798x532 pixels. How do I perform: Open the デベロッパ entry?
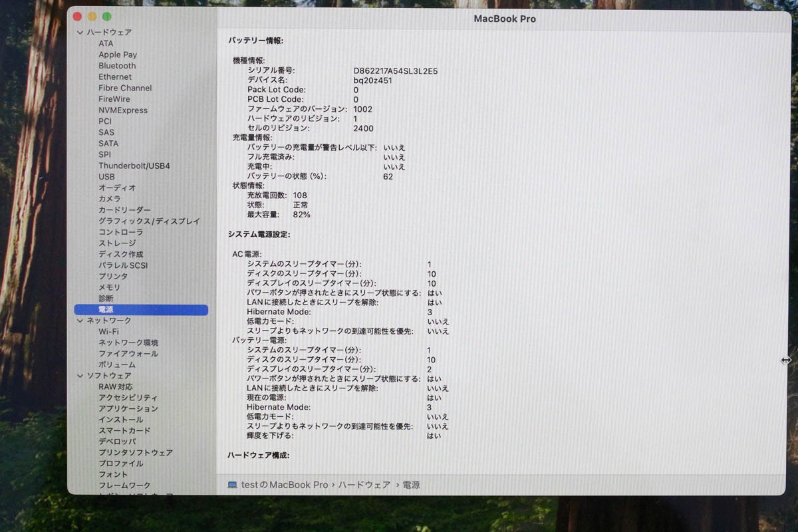(x=117, y=442)
